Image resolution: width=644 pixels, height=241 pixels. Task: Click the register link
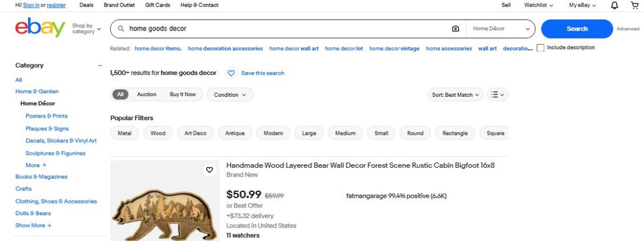tap(56, 5)
